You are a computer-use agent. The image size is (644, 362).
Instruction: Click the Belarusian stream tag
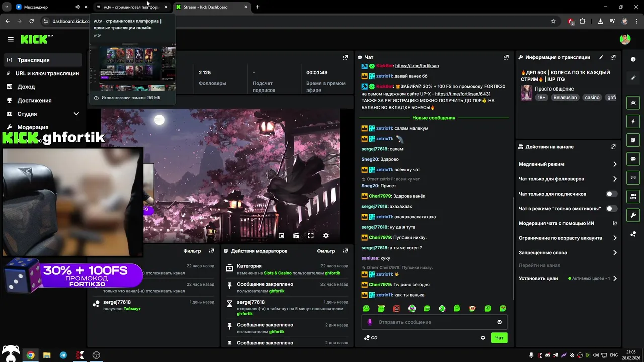pos(565,97)
